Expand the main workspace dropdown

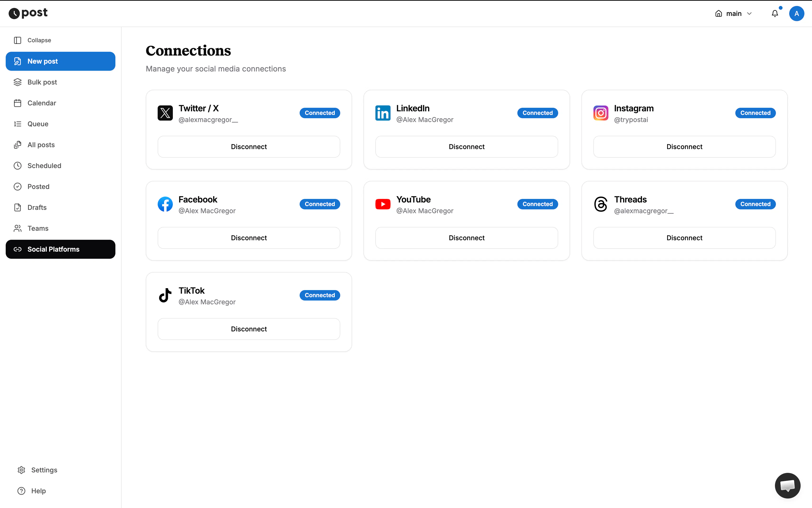point(733,14)
